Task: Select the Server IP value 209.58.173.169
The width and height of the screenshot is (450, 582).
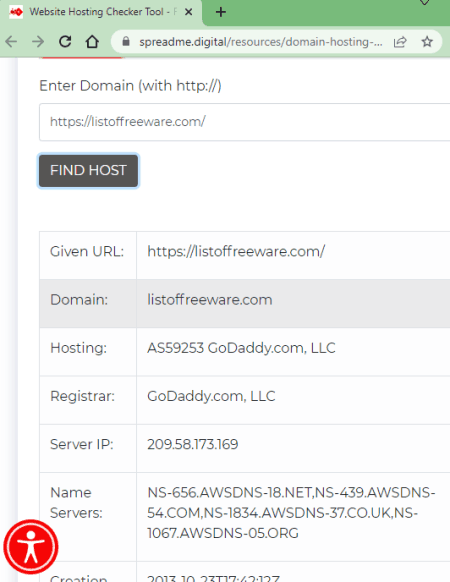Action: (x=193, y=444)
